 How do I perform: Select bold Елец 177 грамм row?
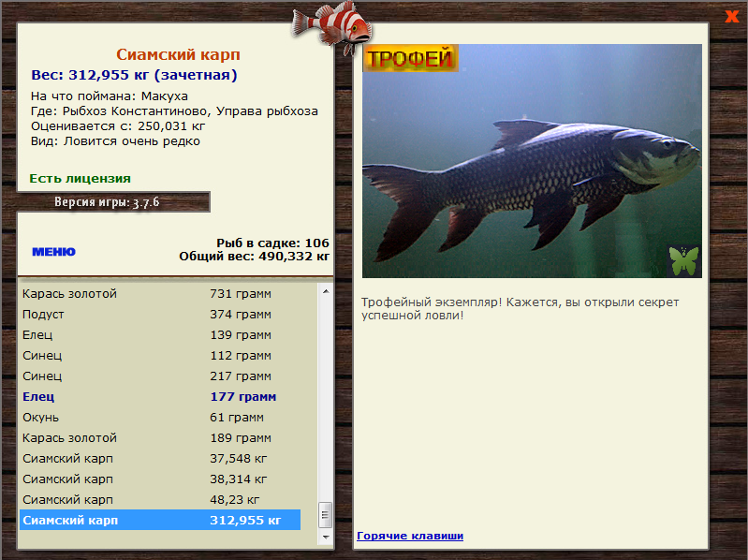[160, 396]
